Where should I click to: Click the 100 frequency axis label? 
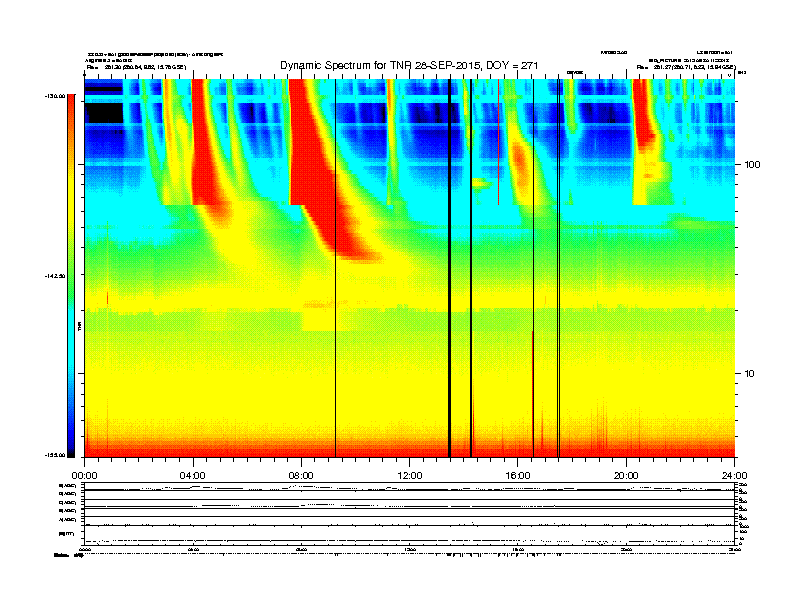pos(752,165)
